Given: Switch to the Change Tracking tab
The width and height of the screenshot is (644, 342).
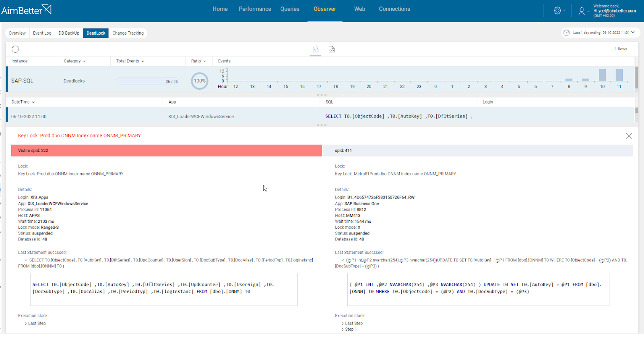Looking at the screenshot, I should [128, 33].
